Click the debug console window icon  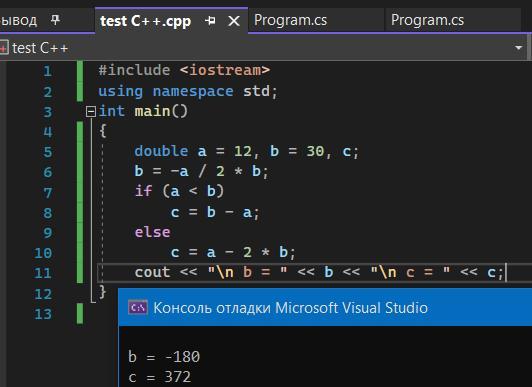pos(137,308)
